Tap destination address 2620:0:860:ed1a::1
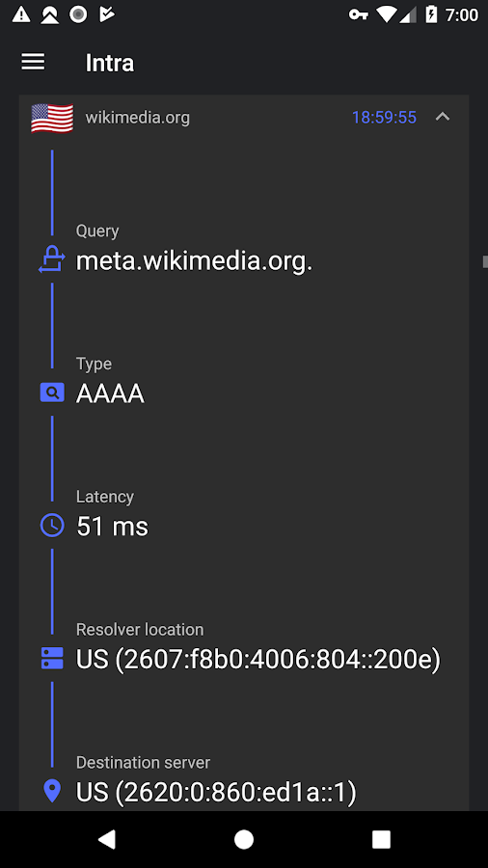 [235, 792]
